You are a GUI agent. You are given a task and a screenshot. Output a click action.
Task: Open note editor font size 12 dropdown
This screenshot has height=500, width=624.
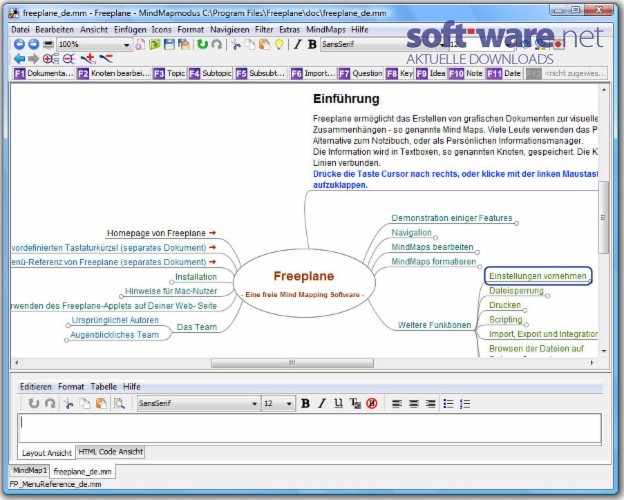click(289, 404)
